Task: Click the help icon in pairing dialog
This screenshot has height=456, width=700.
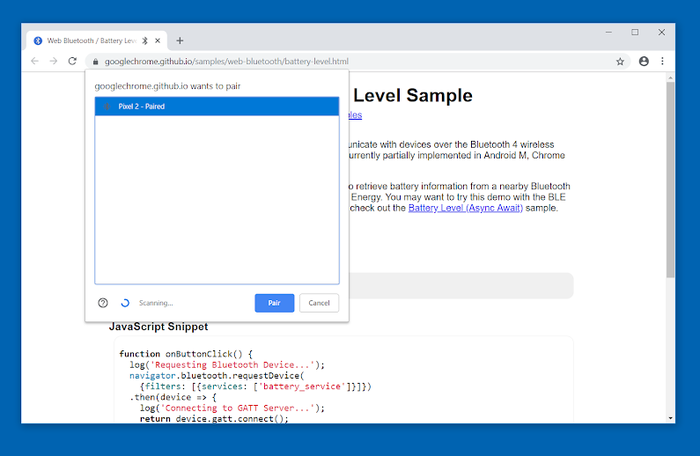Action: [103, 303]
